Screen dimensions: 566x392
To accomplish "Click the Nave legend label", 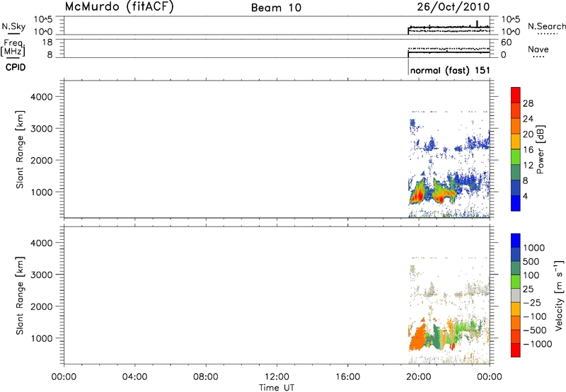I will click(x=538, y=49).
